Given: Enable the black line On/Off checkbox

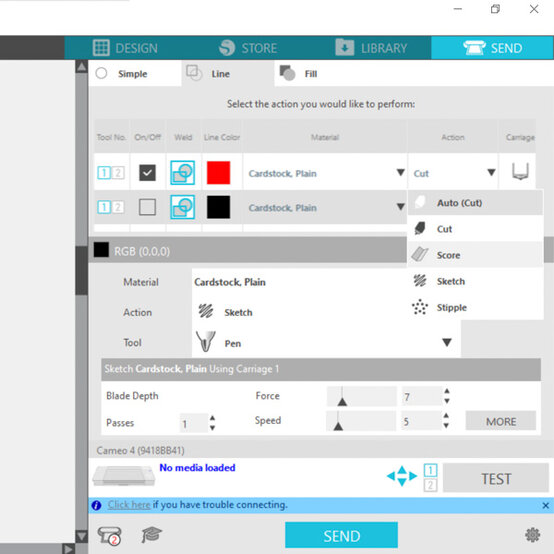Looking at the screenshot, I should click(147, 207).
